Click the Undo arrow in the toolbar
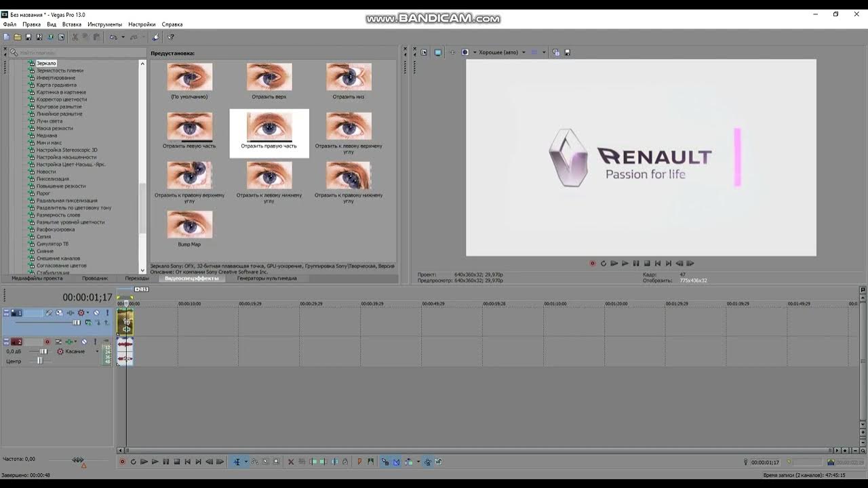Viewport: 868px width, 488px height. pos(113,37)
